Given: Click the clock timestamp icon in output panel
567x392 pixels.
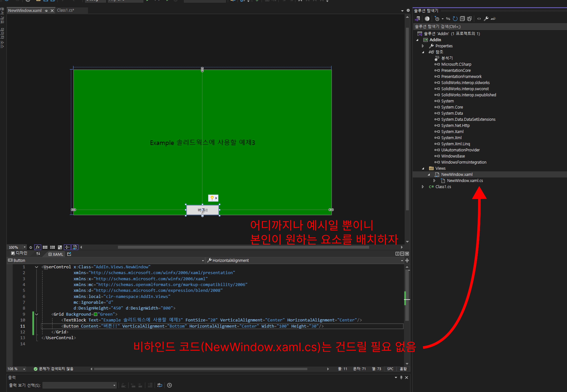Looking at the screenshot, I should point(169,385).
